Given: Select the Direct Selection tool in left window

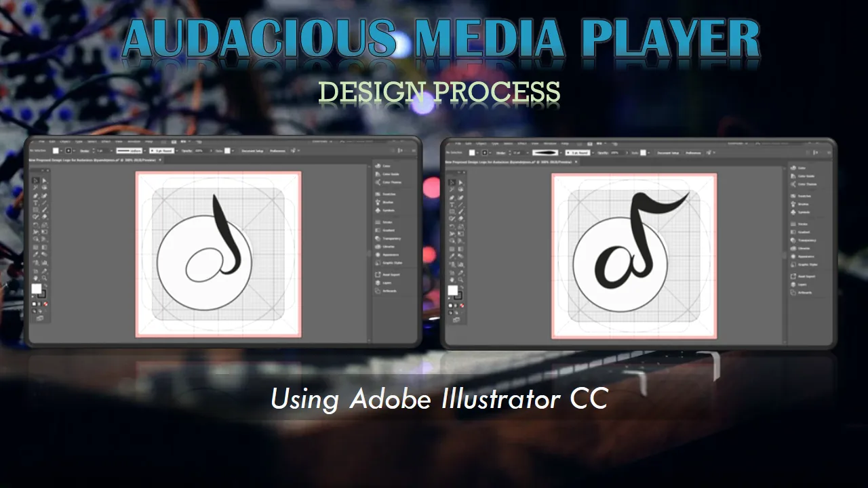Looking at the screenshot, I should [x=45, y=181].
